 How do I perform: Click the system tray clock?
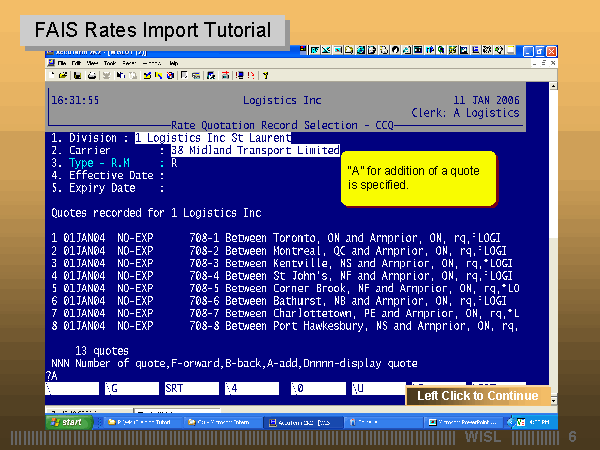(540, 422)
